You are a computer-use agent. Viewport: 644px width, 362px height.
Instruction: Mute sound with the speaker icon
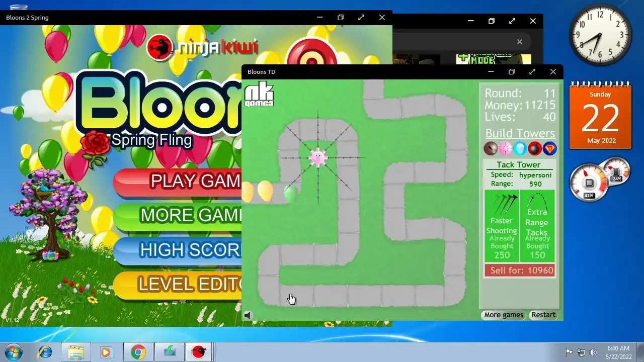tap(248, 315)
